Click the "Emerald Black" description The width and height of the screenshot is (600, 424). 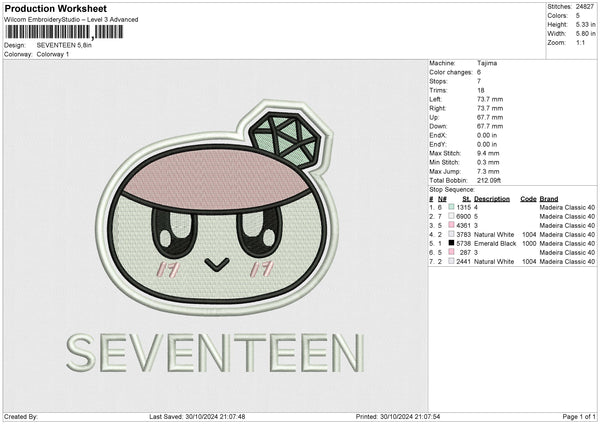tap(495, 243)
